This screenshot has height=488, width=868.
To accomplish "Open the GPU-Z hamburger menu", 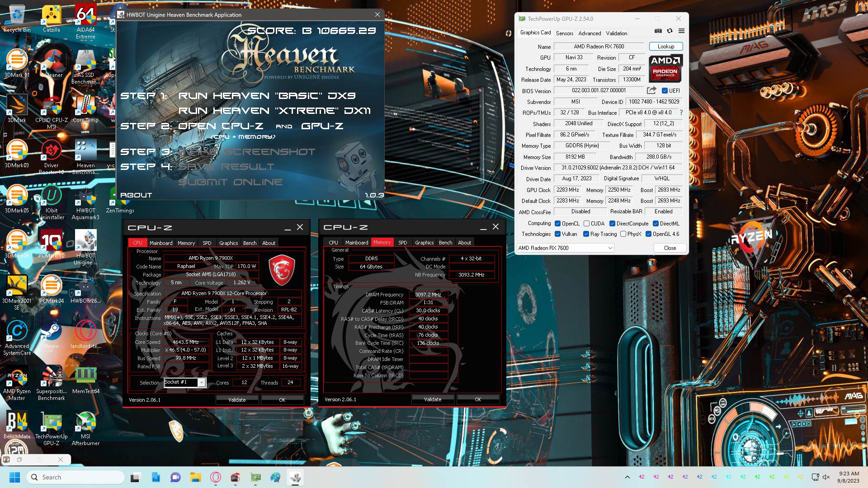I will [x=681, y=31].
